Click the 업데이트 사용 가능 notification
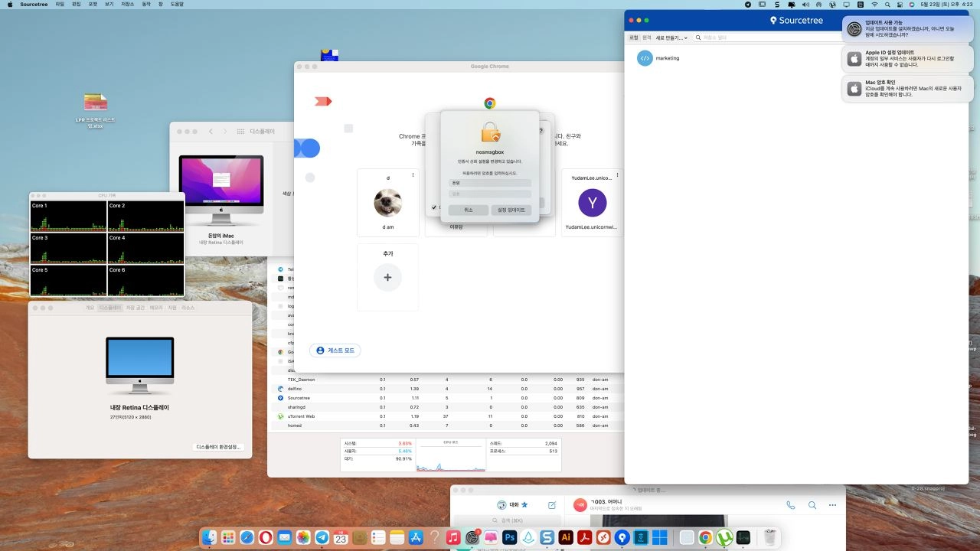 click(908, 30)
